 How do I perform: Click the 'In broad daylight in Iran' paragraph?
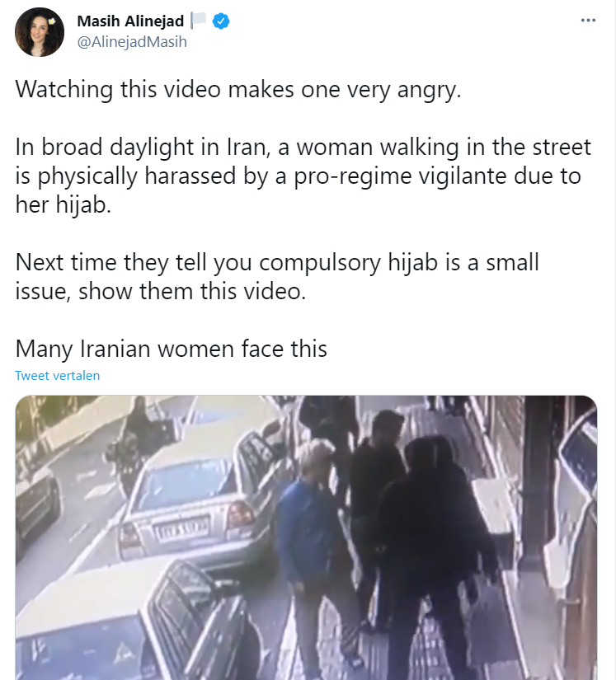point(303,176)
